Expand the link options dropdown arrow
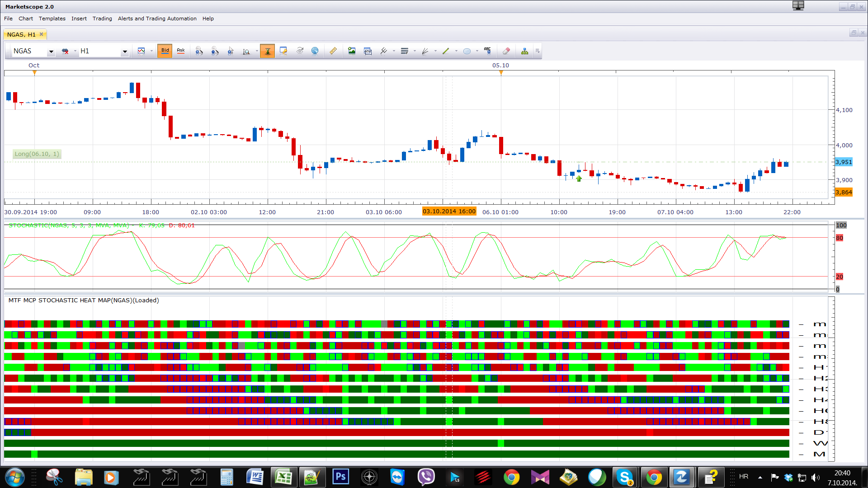868x488 pixels. (75, 51)
